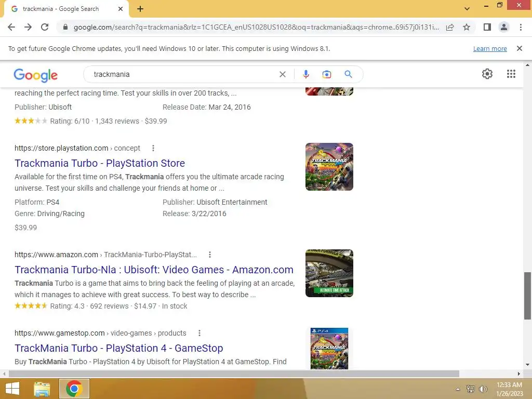The height and width of the screenshot is (399, 532).
Task: Click the Publisher: Ubisoft Entertainment text
Action: 215,202
